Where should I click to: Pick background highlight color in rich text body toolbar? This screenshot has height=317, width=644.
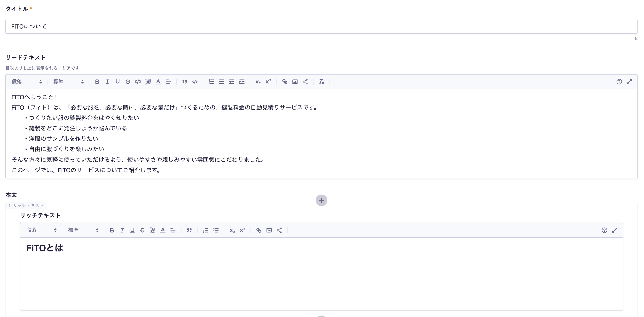coord(152,230)
